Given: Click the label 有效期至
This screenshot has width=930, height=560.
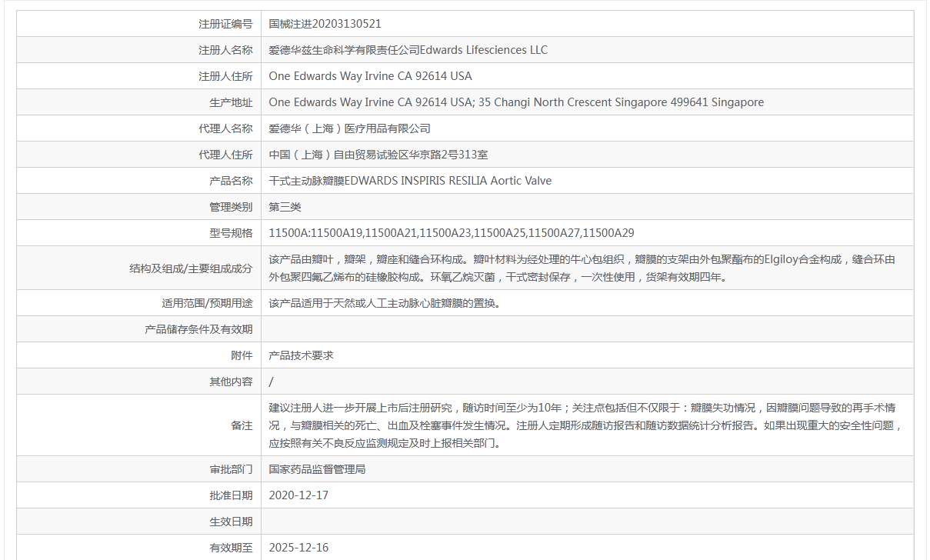Looking at the screenshot, I should (x=231, y=548).
